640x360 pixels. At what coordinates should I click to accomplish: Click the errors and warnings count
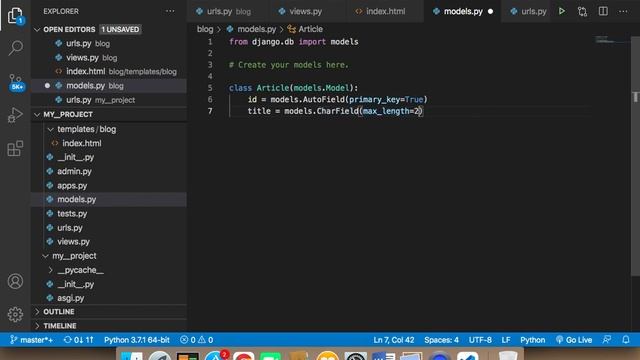click(197, 340)
